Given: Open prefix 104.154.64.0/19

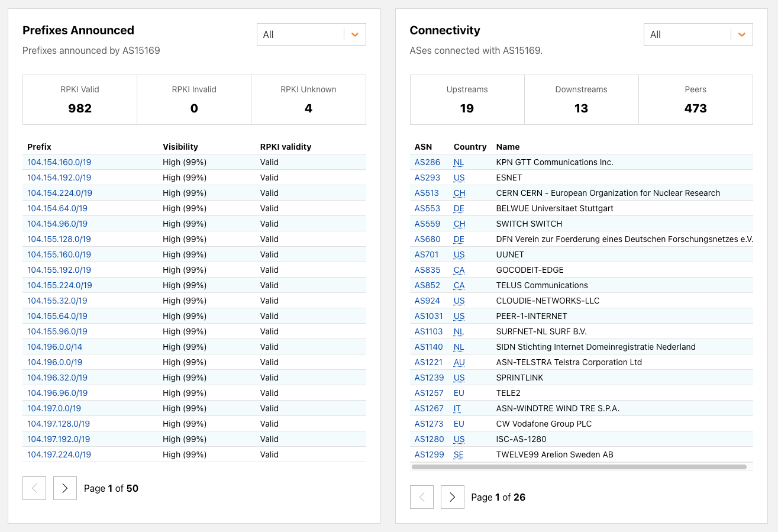Looking at the screenshot, I should click(x=57, y=208).
